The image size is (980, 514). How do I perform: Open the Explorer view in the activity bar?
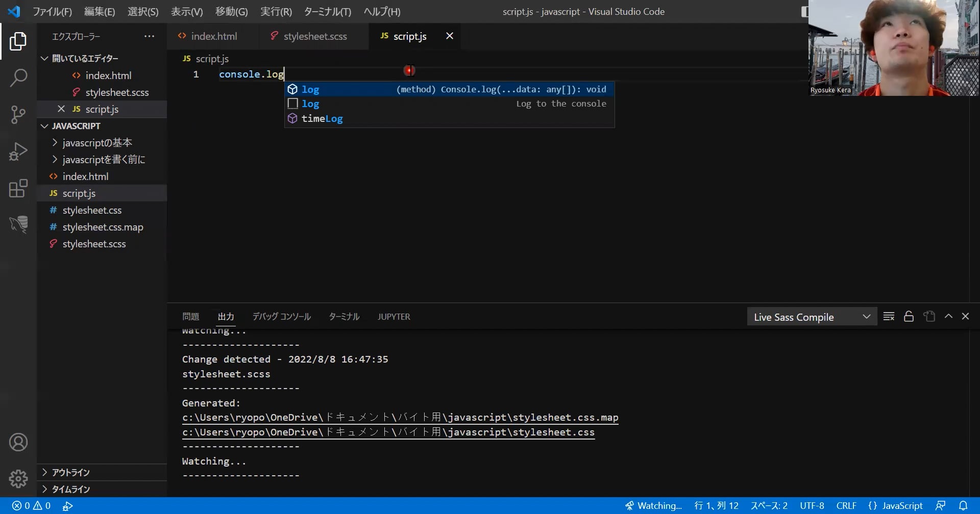tap(18, 42)
